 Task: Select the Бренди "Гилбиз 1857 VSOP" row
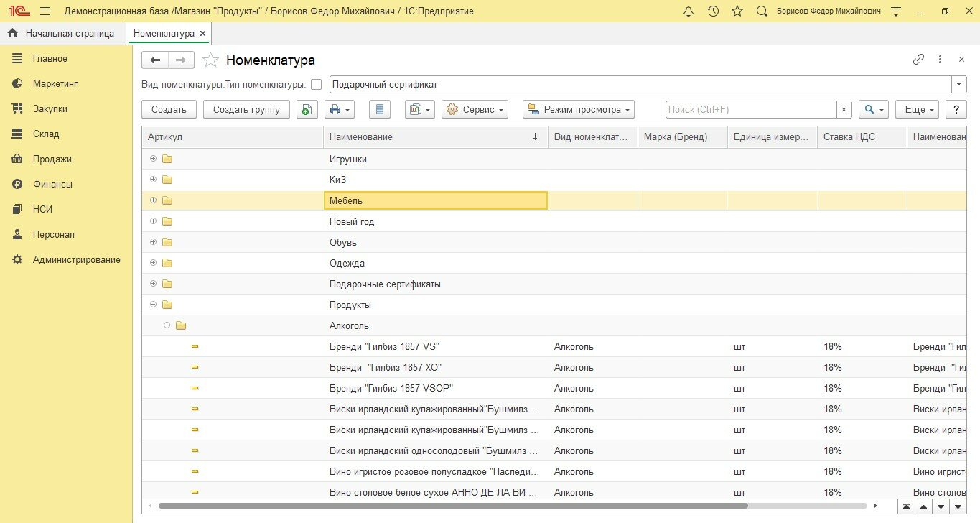555,388
